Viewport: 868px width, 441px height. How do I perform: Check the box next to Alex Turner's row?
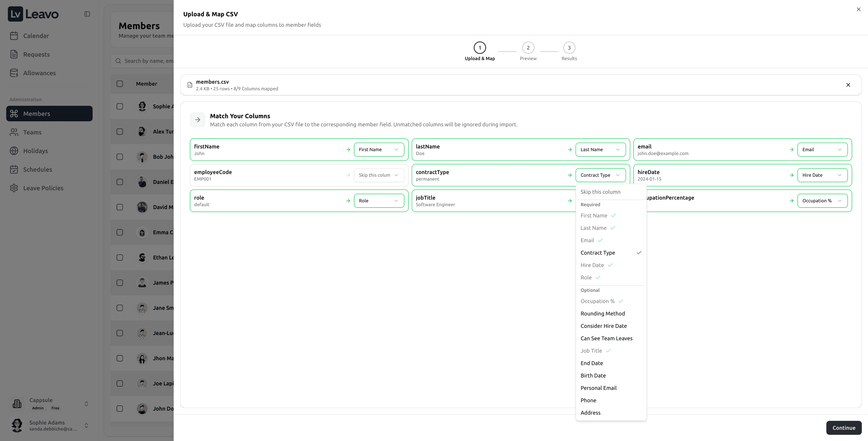120,132
